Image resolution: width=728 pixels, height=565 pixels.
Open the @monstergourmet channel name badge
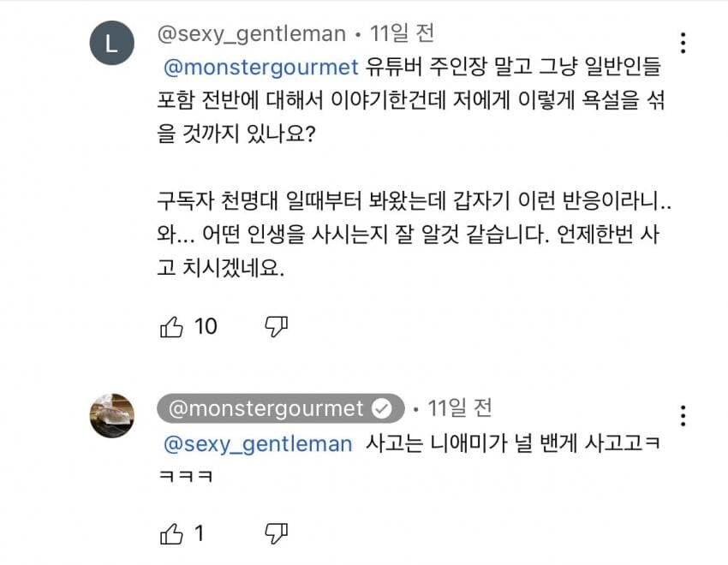[x=266, y=409]
